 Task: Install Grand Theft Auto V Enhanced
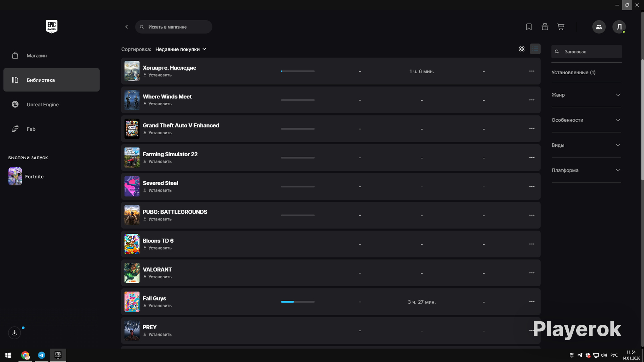158,133
